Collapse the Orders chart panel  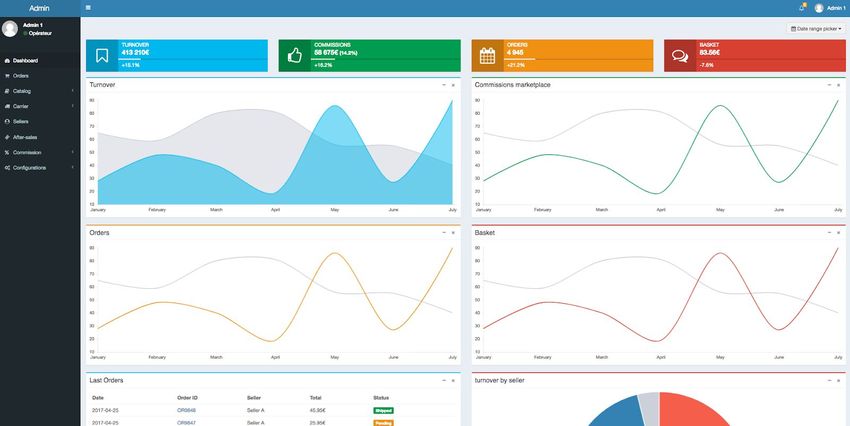click(x=444, y=233)
